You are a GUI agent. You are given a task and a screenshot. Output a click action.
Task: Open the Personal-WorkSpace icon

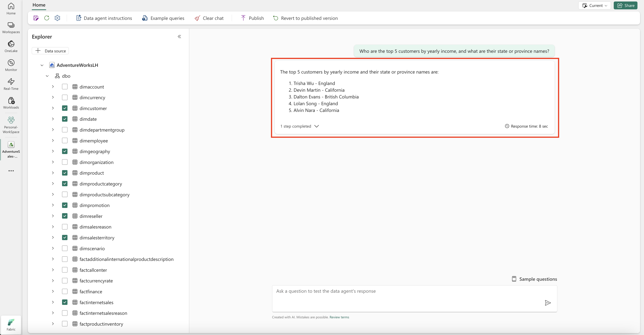(11, 125)
